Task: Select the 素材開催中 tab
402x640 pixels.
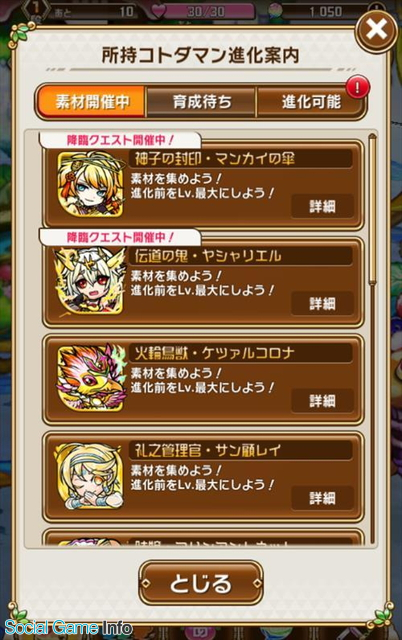Action: point(92,102)
